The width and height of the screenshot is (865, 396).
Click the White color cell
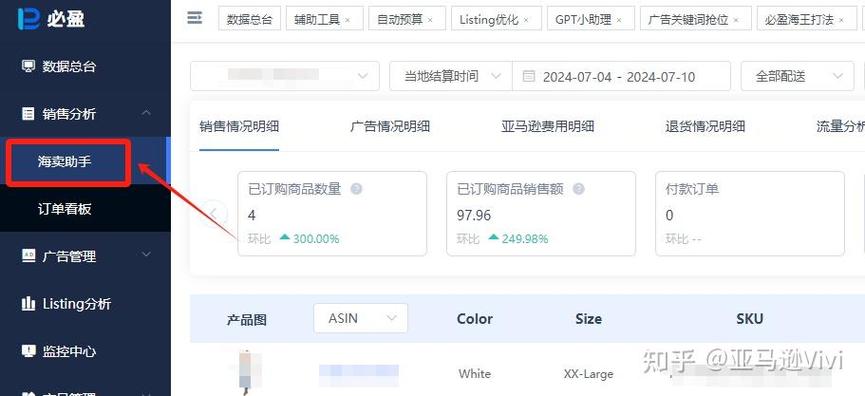tap(474, 374)
